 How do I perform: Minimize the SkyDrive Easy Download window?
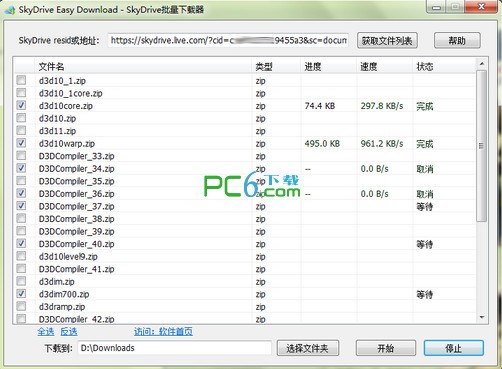pyautogui.click(x=437, y=7)
